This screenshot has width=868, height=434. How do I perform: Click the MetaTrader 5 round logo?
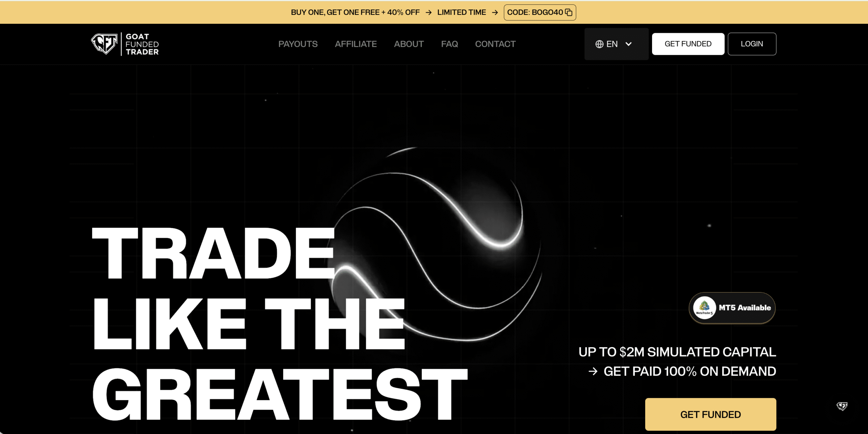[x=704, y=308]
